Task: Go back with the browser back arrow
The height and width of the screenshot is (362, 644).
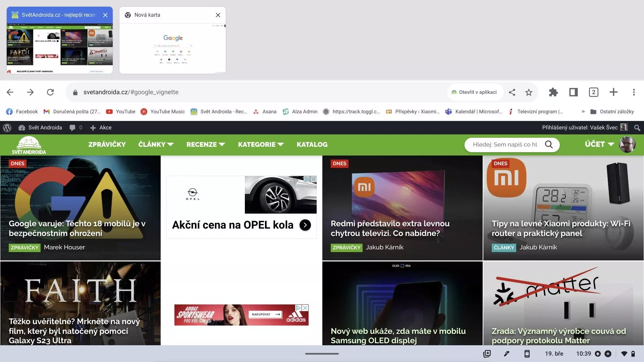Action: pos(10,92)
